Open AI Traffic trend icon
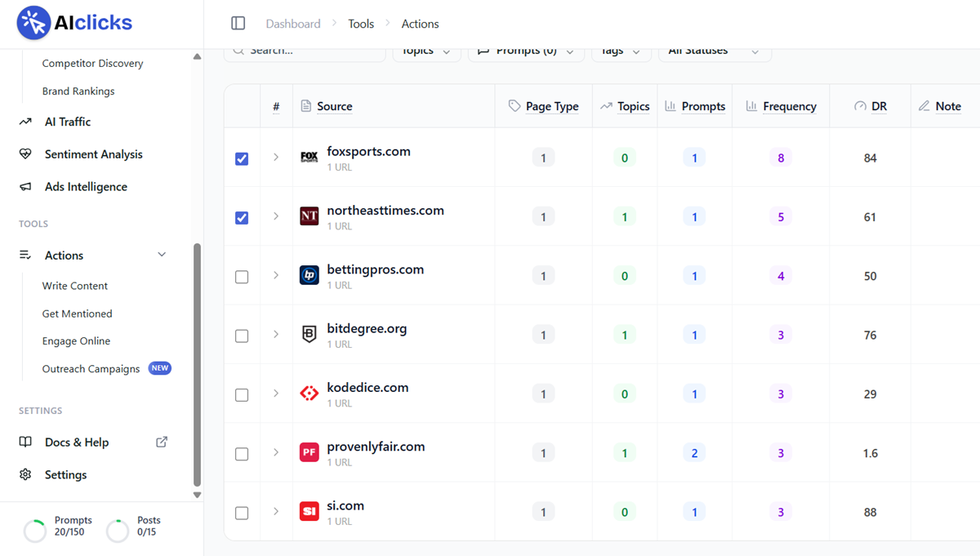The height and width of the screenshot is (556, 980). [25, 122]
